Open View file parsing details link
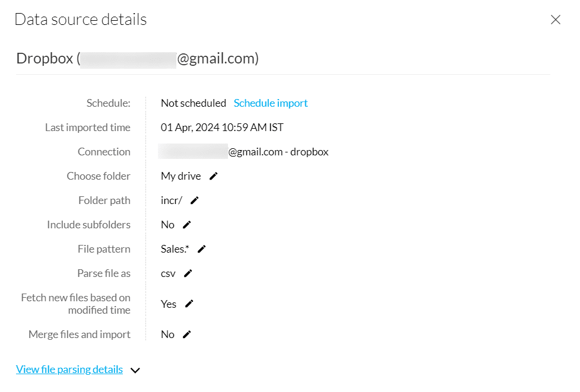The height and width of the screenshot is (392, 580). (69, 369)
